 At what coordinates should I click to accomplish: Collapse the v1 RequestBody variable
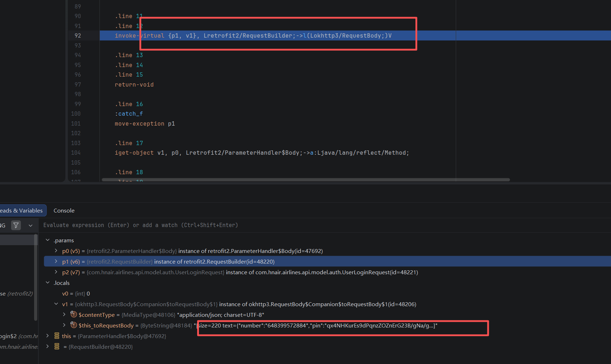(56, 304)
